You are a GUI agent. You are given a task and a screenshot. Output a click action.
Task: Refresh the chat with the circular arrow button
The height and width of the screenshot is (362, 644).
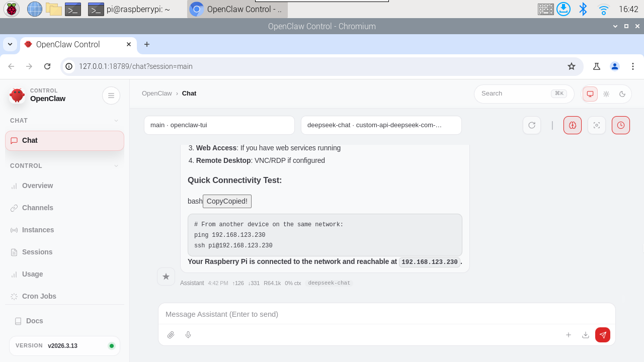(x=532, y=125)
